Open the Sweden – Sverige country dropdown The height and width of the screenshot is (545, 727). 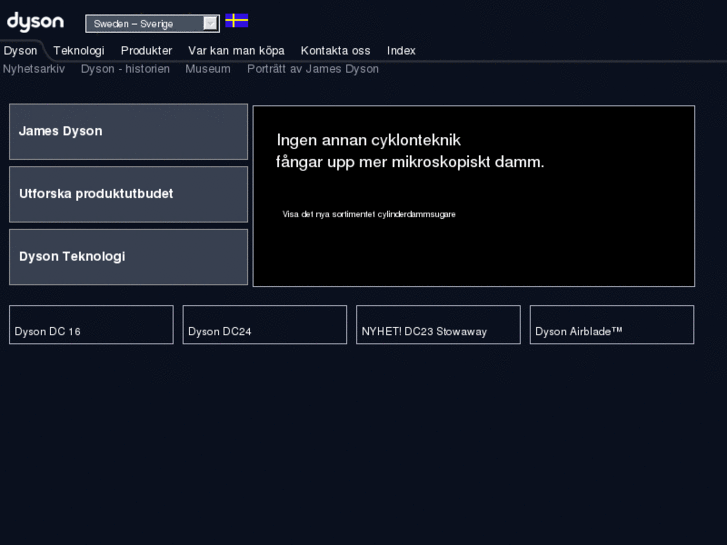[x=153, y=24]
